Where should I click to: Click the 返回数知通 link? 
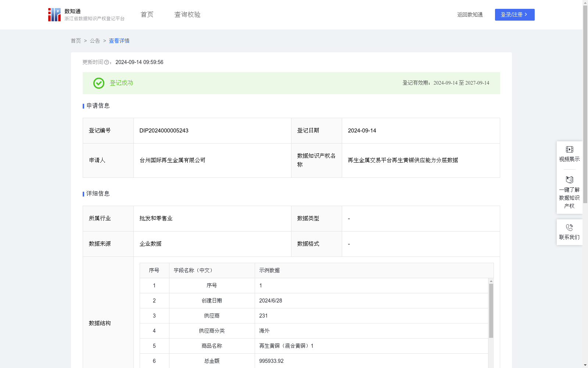coord(470,15)
